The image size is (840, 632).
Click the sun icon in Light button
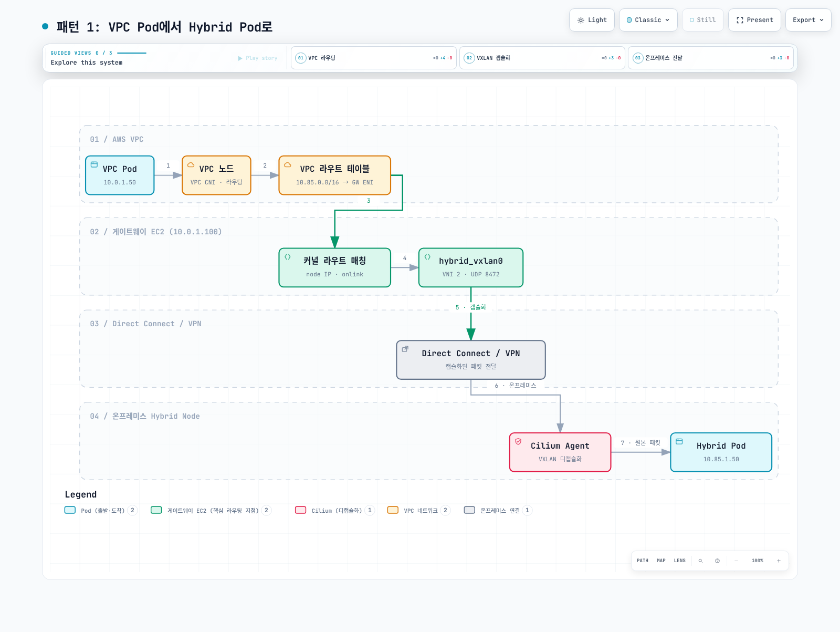click(581, 20)
